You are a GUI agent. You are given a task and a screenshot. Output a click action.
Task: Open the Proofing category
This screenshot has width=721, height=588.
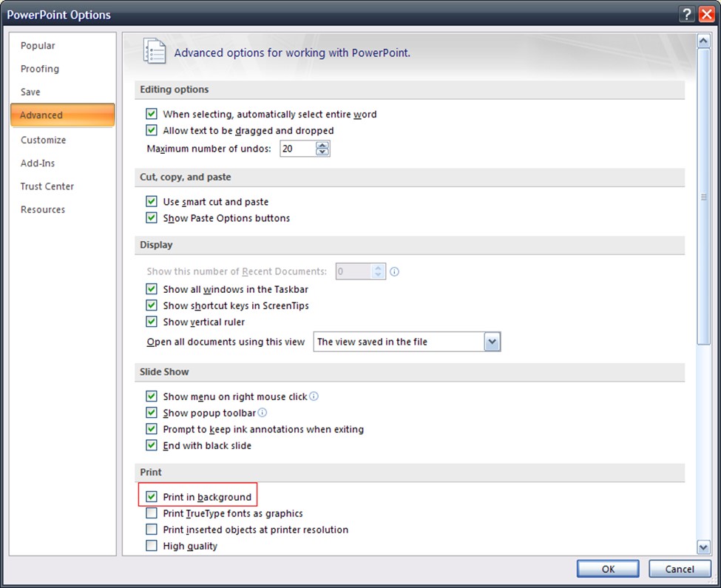[40, 69]
